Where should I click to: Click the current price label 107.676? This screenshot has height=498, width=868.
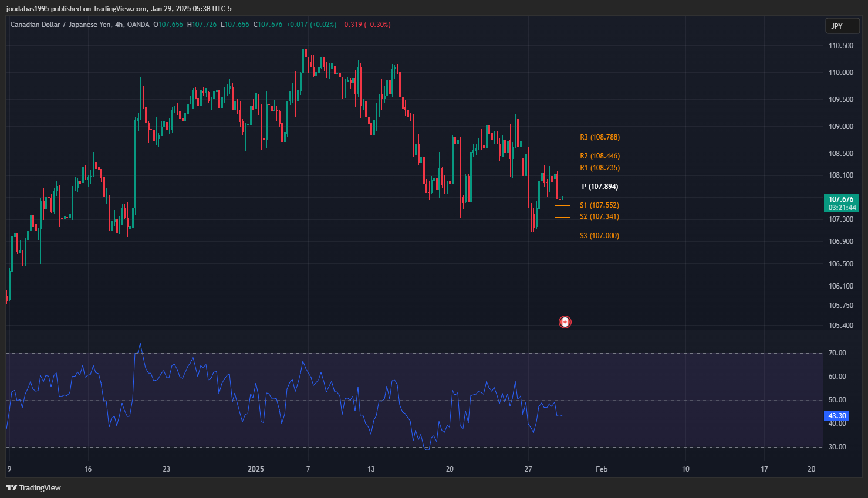[x=841, y=199]
